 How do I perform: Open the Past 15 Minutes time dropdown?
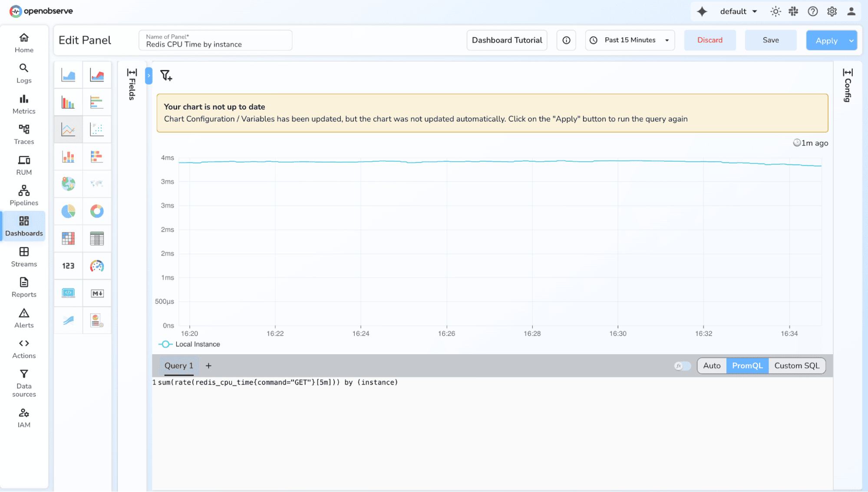coord(630,40)
